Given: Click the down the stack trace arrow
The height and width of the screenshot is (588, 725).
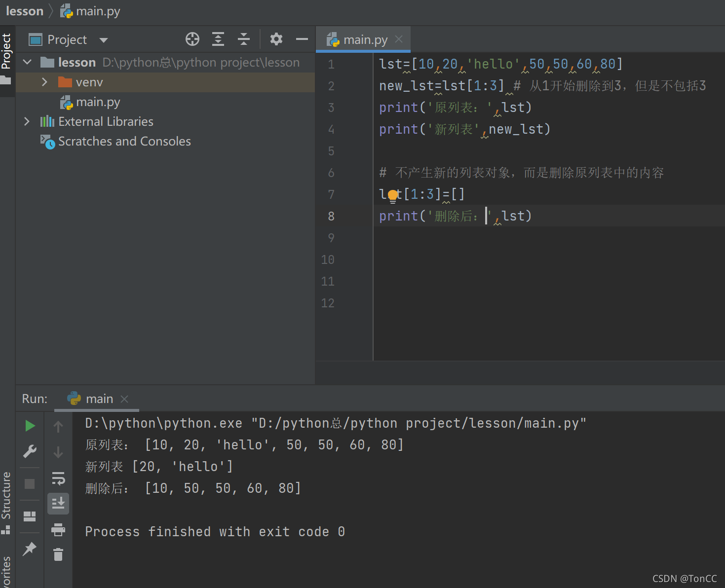Looking at the screenshot, I should [58, 452].
